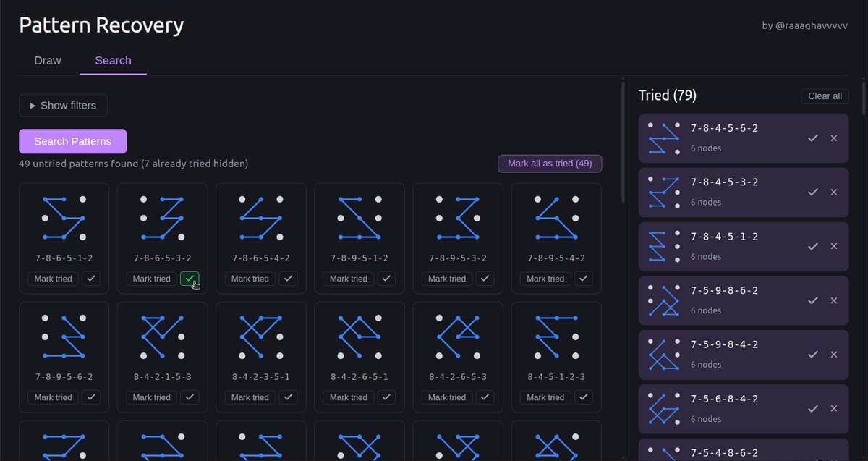Click Mark all as tried (49)

point(550,164)
